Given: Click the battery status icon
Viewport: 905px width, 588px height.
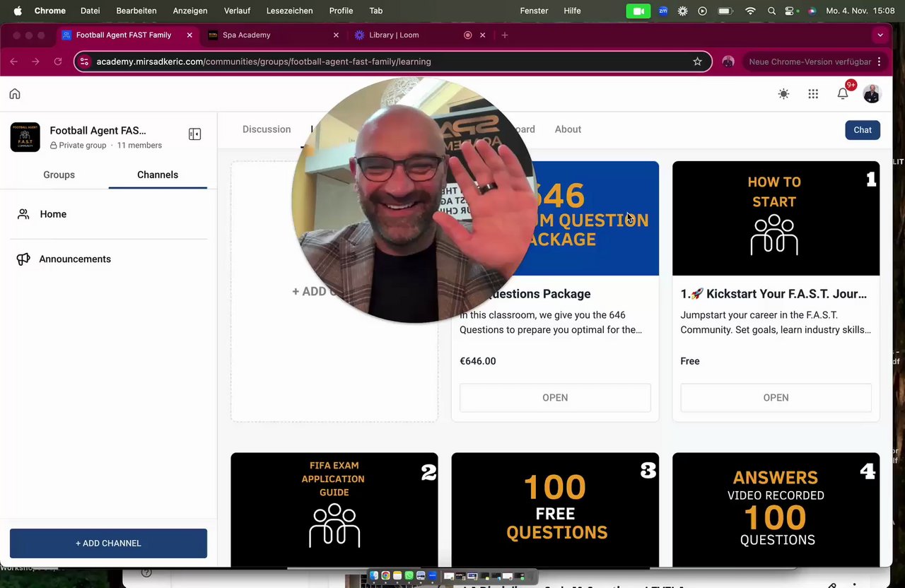Looking at the screenshot, I should [x=725, y=11].
